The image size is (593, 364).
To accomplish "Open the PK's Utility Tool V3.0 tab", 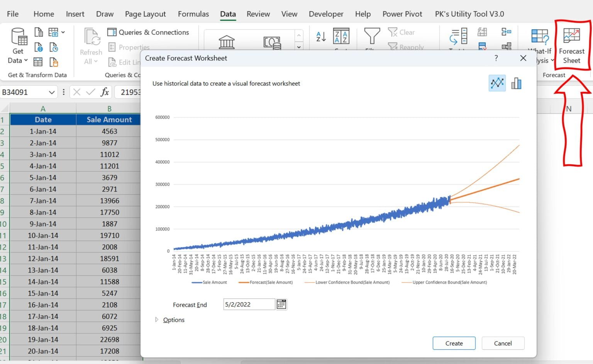I will coord(469,14).
